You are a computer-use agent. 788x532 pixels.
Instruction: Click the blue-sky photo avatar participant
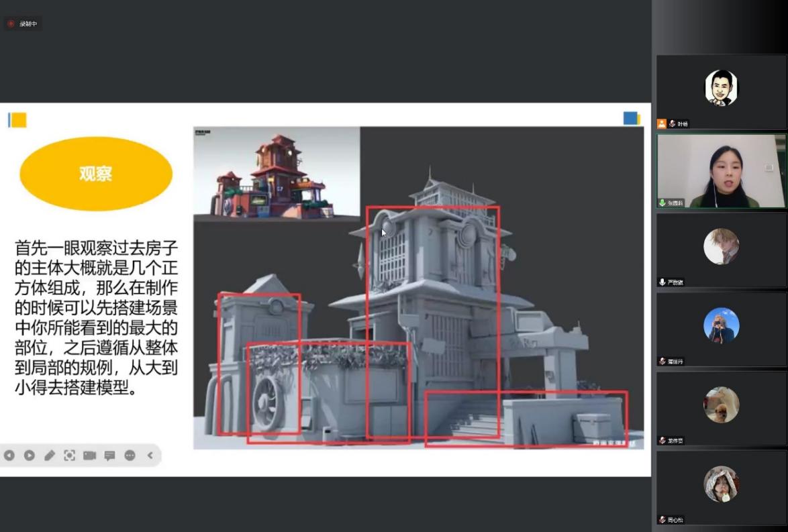pos(721,325)
